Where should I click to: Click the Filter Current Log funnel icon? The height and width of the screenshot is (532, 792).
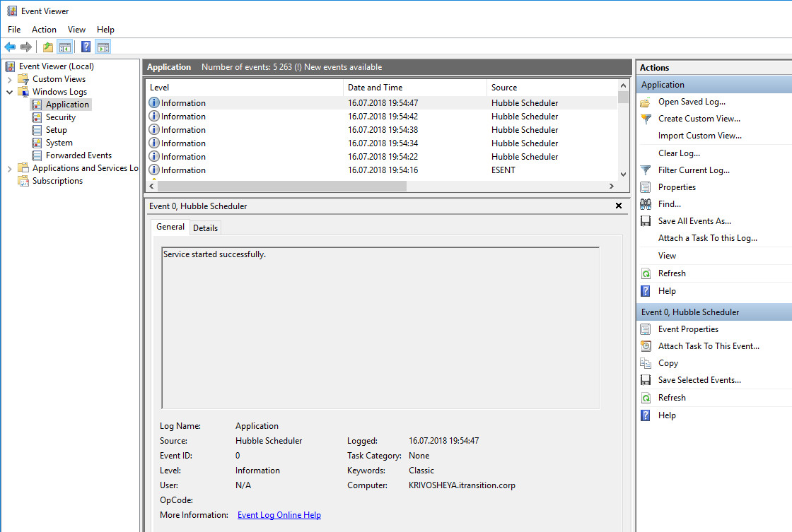point(646,170)
